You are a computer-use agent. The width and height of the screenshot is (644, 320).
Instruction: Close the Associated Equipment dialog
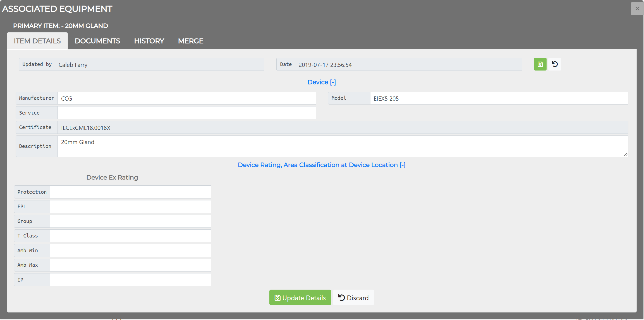(x=637, y=9)
